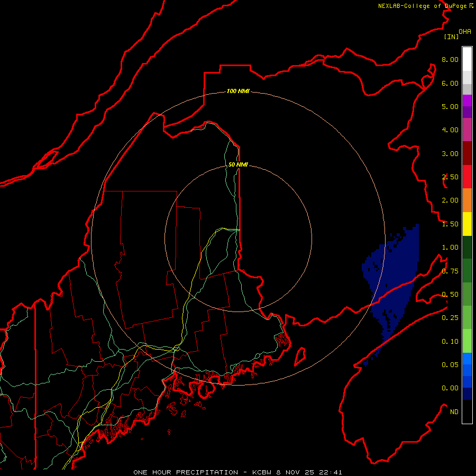476x476 pixels.
Task: Select the ND legend label
Action: pos(454,412)
